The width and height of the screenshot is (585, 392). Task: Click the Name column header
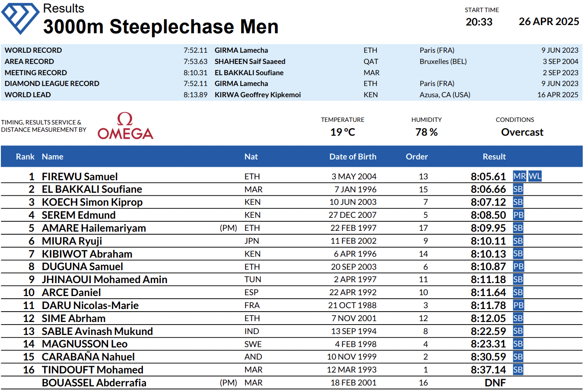53,157
